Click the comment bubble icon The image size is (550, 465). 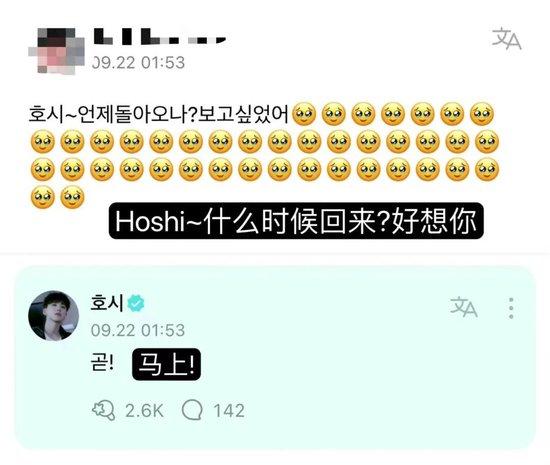pos(192,410)
